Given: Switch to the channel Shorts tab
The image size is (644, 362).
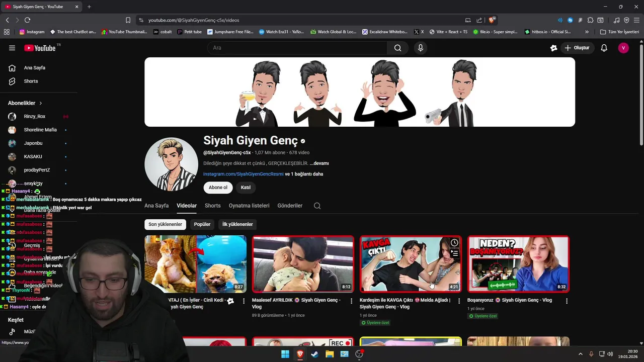Looking at the screenshot, I should (213, 206).
